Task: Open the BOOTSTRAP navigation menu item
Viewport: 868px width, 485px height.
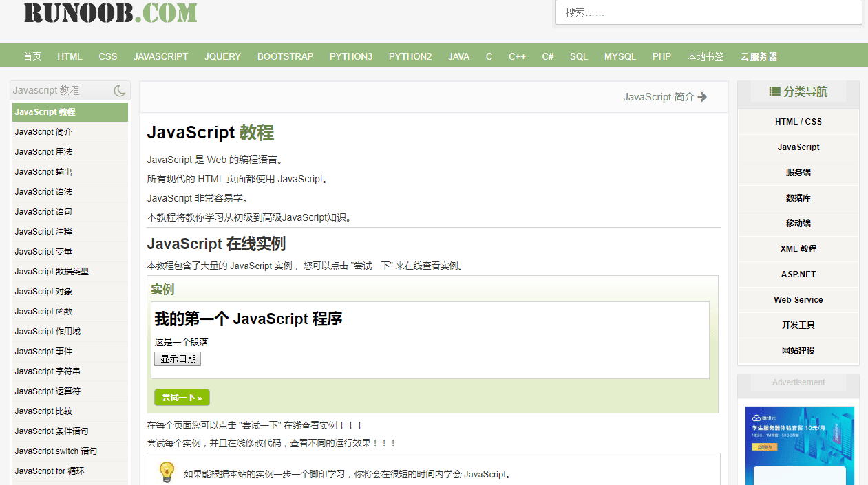Action: [x=285, y=56]
